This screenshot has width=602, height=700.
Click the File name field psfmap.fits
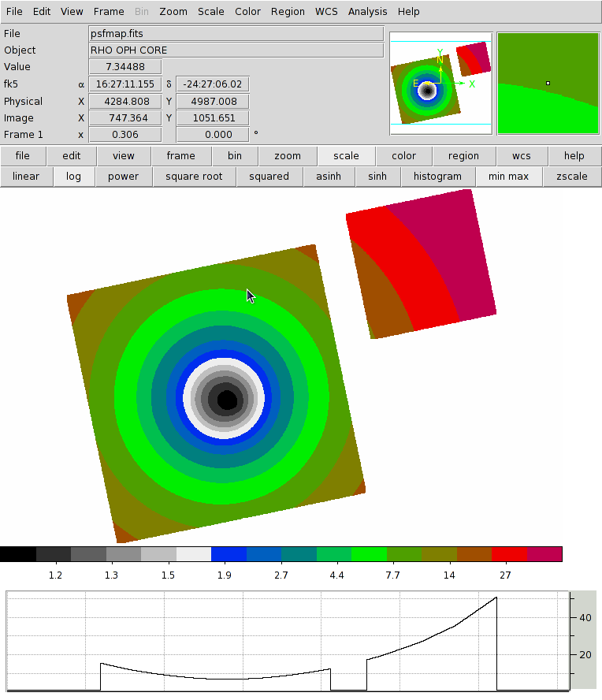coord(236,34)
